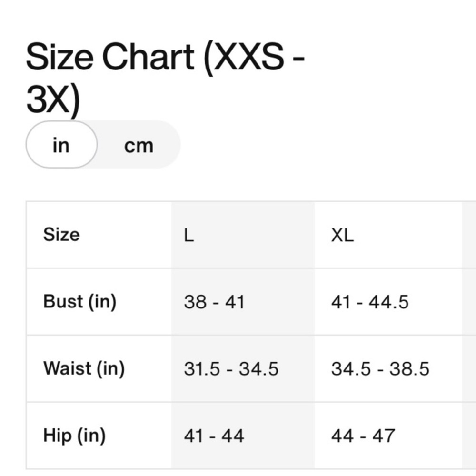Select waist value 34.5 - 38.5
This screenshot has height=476, width=476.
[380, 369]
